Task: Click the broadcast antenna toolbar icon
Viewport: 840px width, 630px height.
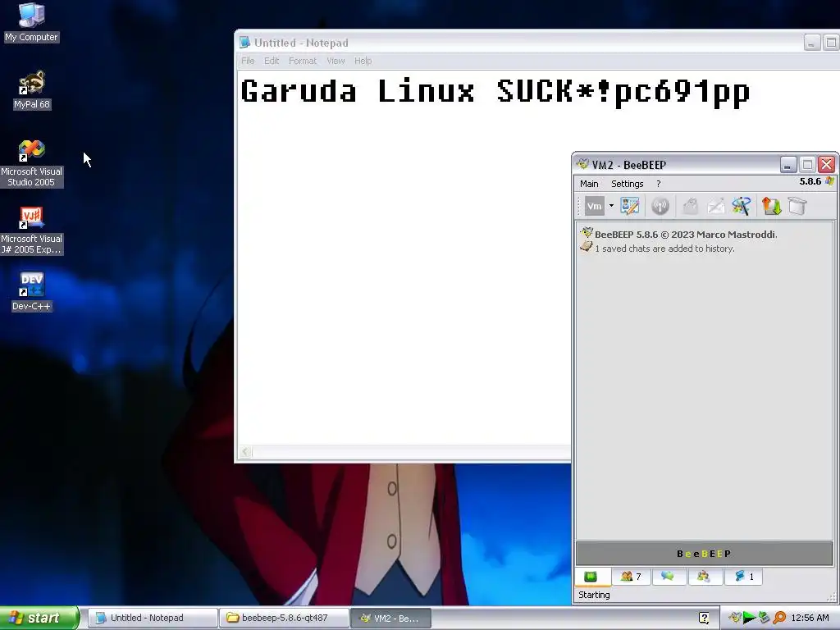Action: [x=660, y=206]
